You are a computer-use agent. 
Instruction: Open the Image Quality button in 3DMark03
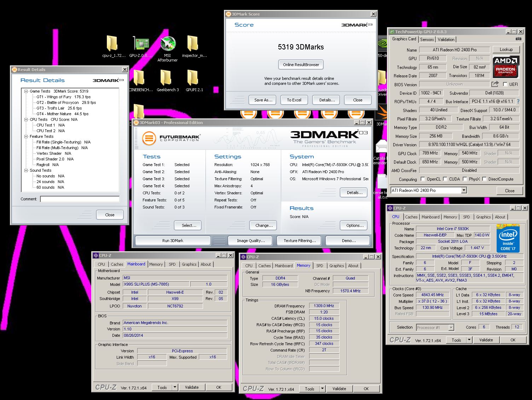[x=251, y=241]
